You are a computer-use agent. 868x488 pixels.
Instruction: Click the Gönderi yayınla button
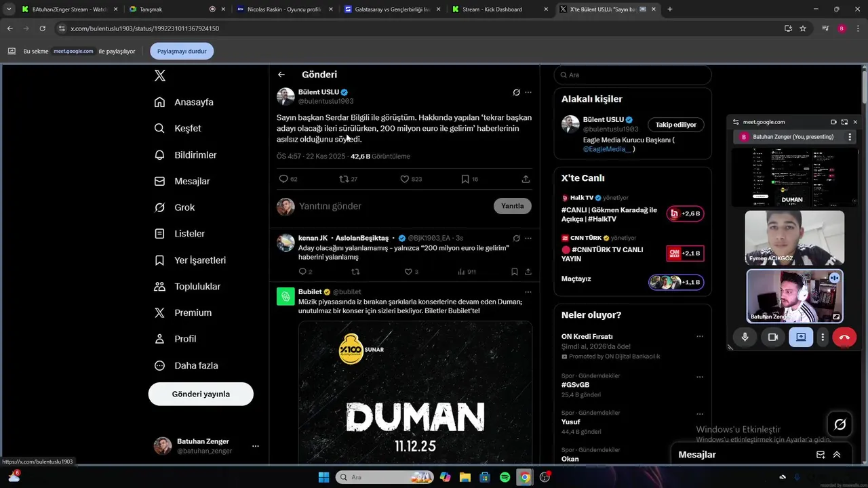pyautogui.click(x=201, y=394)
